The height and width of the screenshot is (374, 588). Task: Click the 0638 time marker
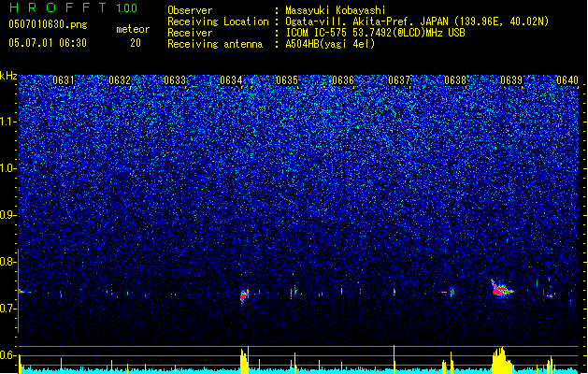(455, 80)
